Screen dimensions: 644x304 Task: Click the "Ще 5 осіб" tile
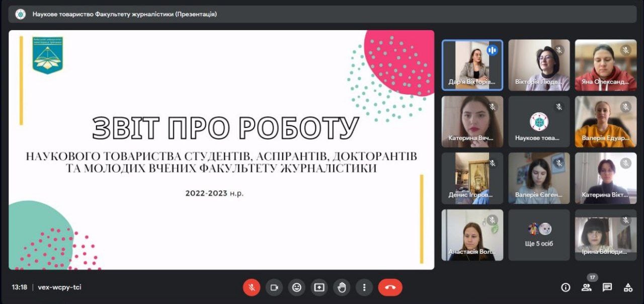pos(539,235)
